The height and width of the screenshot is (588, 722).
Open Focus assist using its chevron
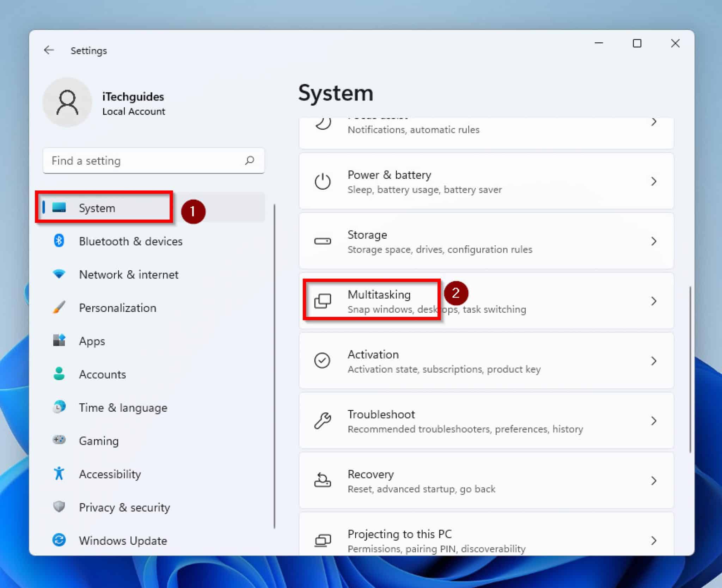point(654,122)
